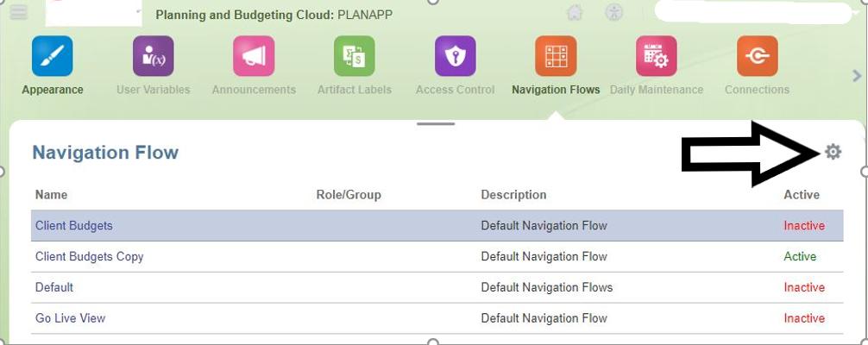Screen dimensions: 868x345
Task: Select the Artifact Labels label
Action: click(355, 90)
